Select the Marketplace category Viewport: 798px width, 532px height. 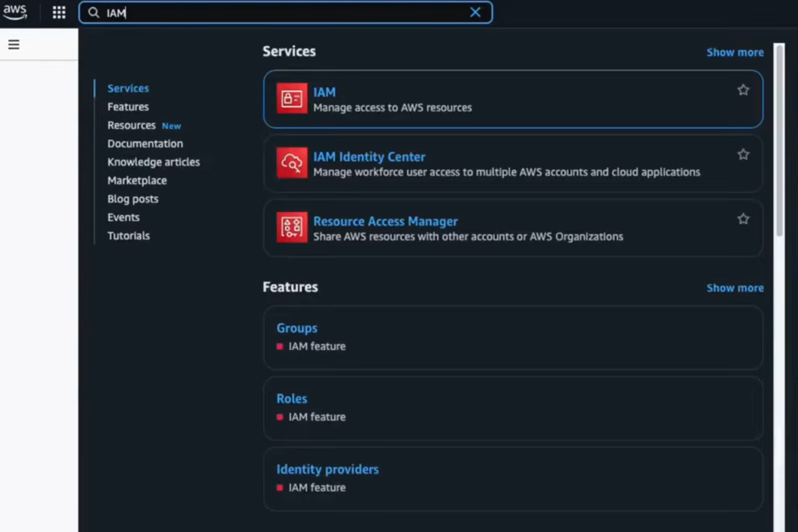coord(137,180)
